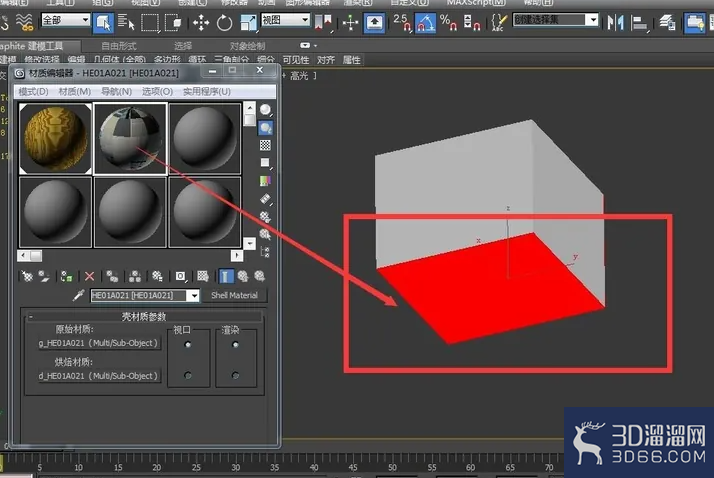Activate the Select and Scale tool
Image resolution: width=714 pixels, height=478 pixels.
pos(249,22)
